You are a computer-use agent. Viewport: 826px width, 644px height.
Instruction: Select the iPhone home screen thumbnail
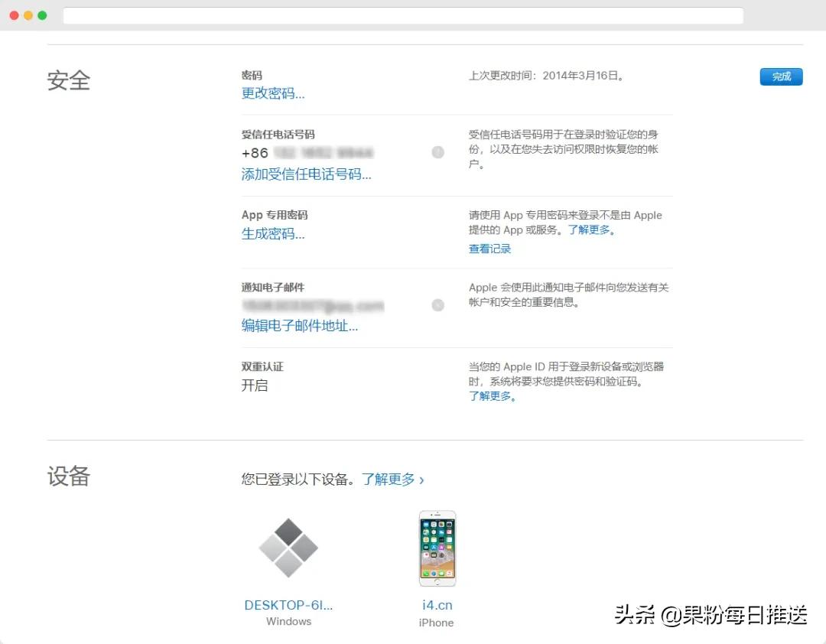pyautogui.click(x=437, y=549)
